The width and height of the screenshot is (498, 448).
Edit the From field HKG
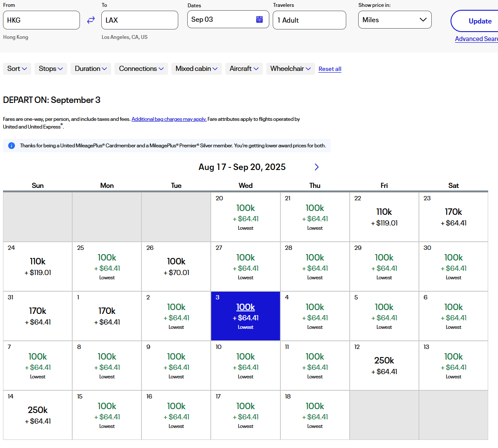point(41,20)
